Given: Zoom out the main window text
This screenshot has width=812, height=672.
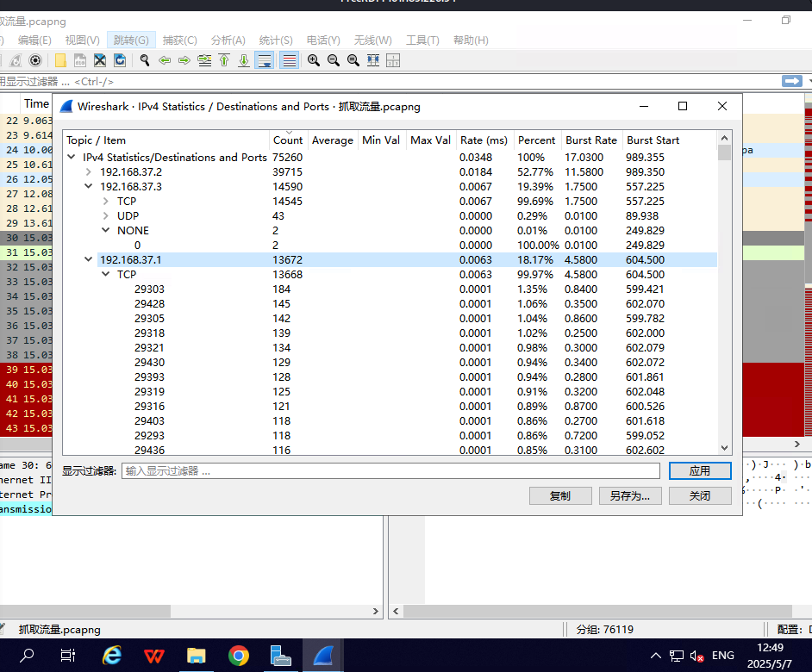Looking at the screenshot, I should (334, 60).
